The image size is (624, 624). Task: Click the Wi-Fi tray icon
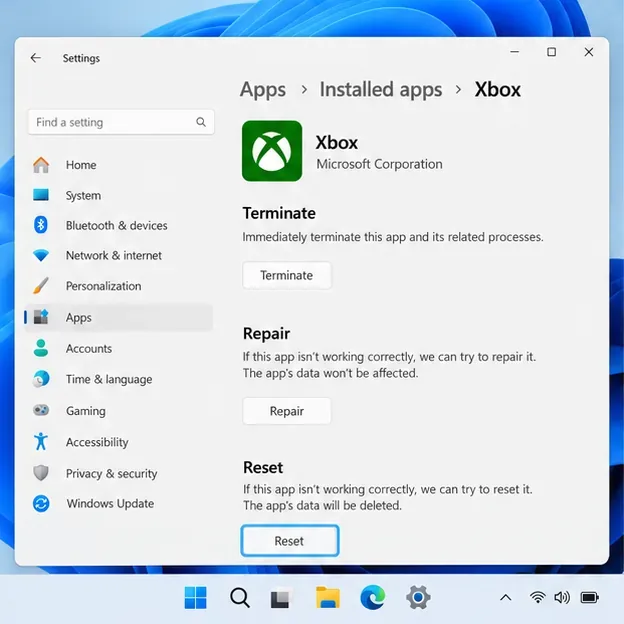pyautogui.click(x=537, y=597)
